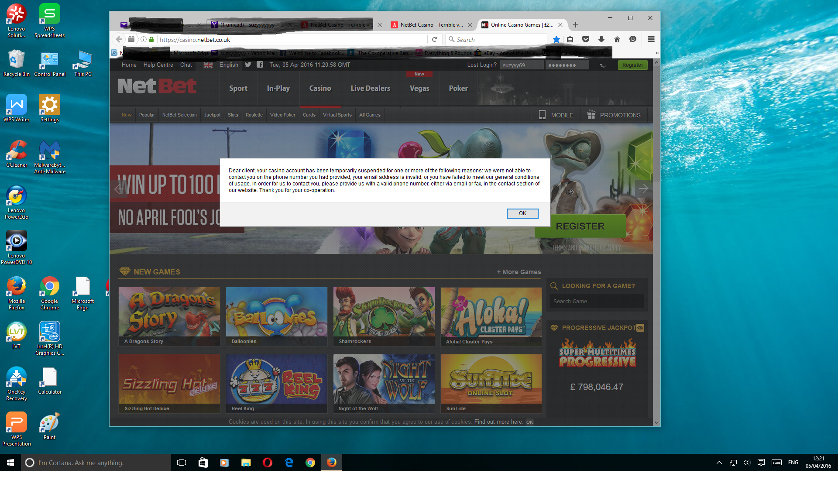This screenshot has height=504, width=838.
Task: Click OK in the suspension dialog
Action: [x=522, y=213]
